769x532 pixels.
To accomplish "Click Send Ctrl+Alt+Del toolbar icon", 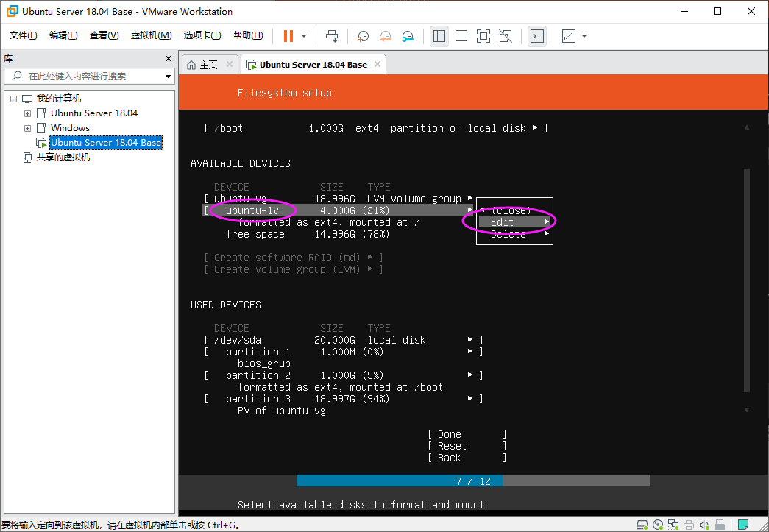I will (x=332, y=36).
